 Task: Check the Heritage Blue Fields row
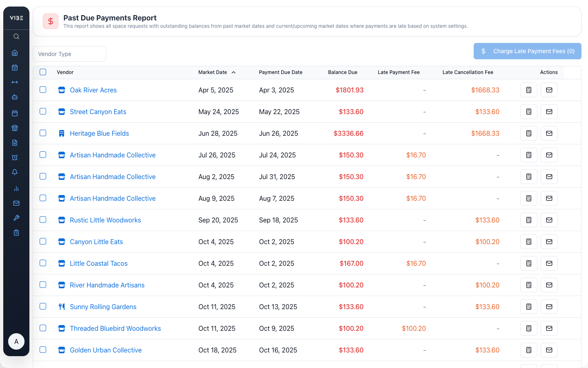click(x=43, y=133)
